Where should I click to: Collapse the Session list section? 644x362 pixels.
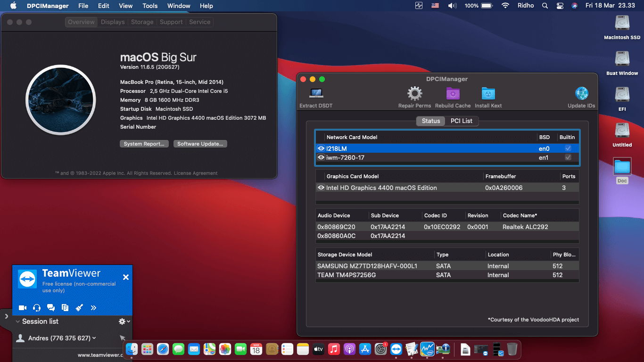(18, 321)
